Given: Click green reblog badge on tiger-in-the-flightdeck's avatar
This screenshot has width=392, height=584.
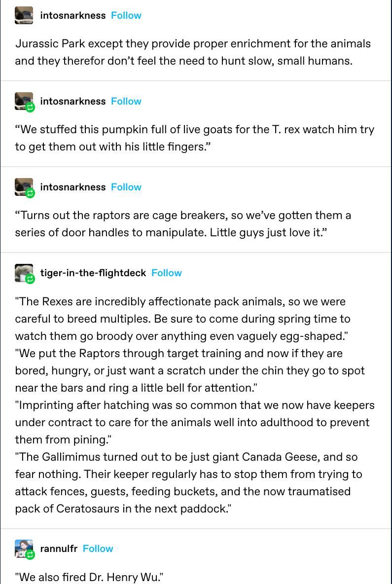Looking at the screenshot, I should (30, 280).
